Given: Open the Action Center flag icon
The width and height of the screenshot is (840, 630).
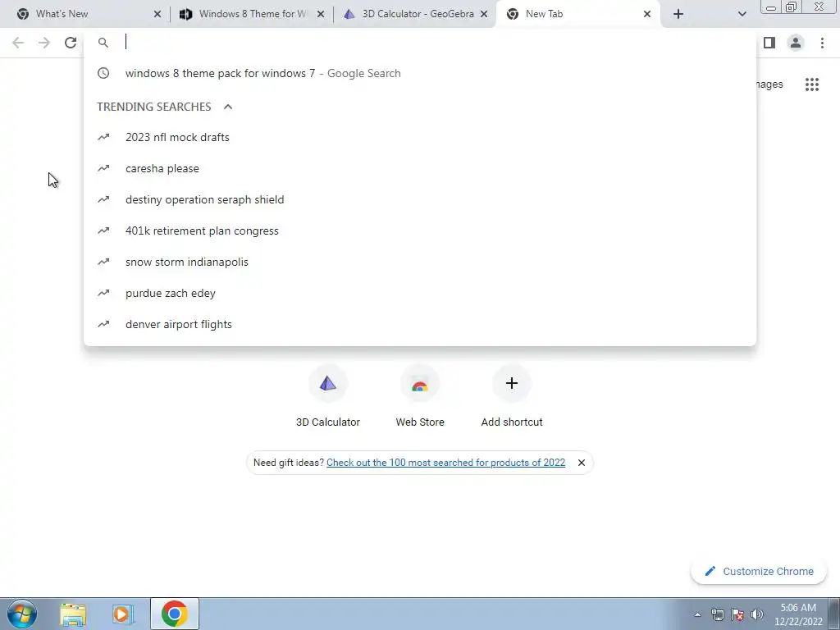Looking at the screenshot, I should [x=737, y=614].
